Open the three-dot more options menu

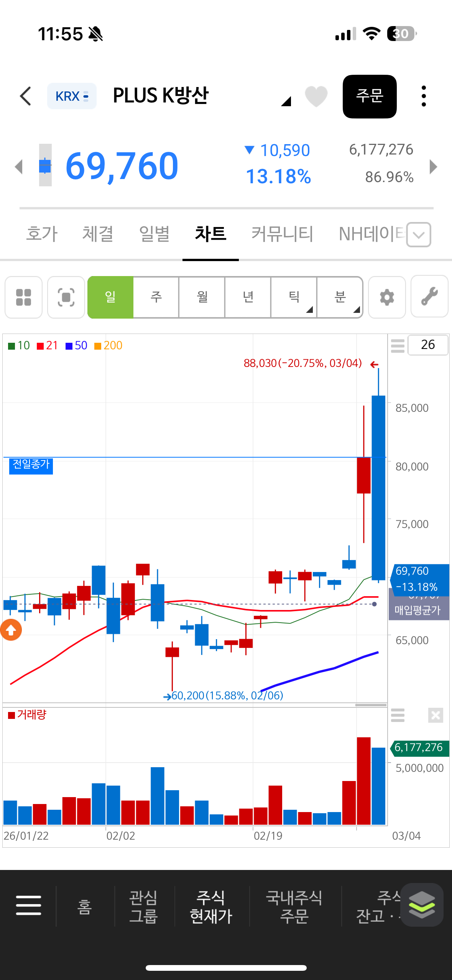[423, 96]
